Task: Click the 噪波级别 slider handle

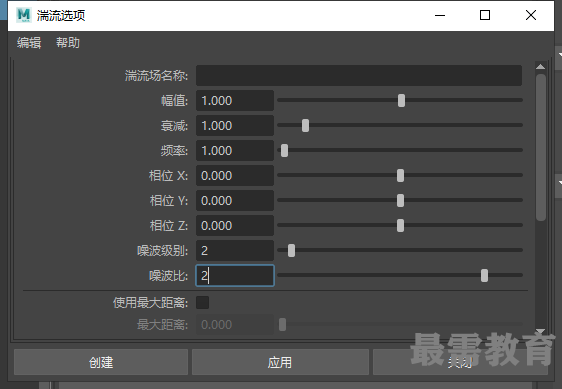Action: (x=291, y=251)
